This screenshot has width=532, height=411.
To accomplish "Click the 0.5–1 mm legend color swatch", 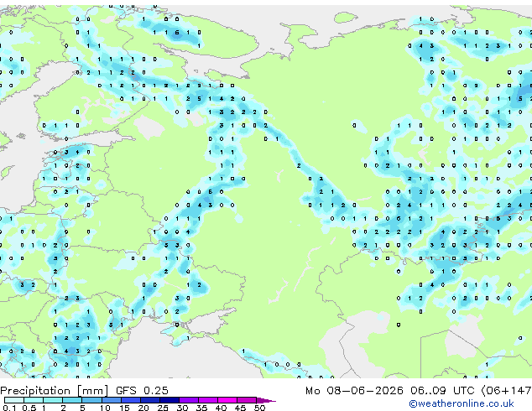I will (x=34, y=400).
